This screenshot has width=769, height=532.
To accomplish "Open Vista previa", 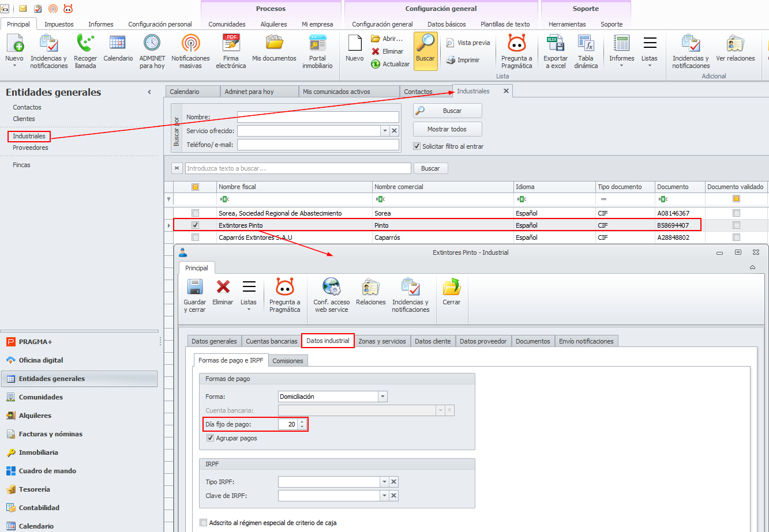I will pos(468,43).
